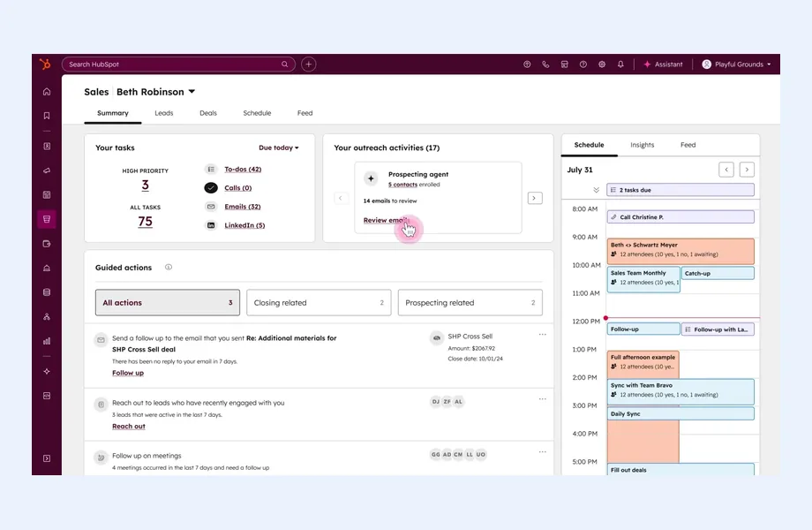Viewport: 812px width, 530px height.
Task: Filter by All actions
Action: (x=168, y=303)
